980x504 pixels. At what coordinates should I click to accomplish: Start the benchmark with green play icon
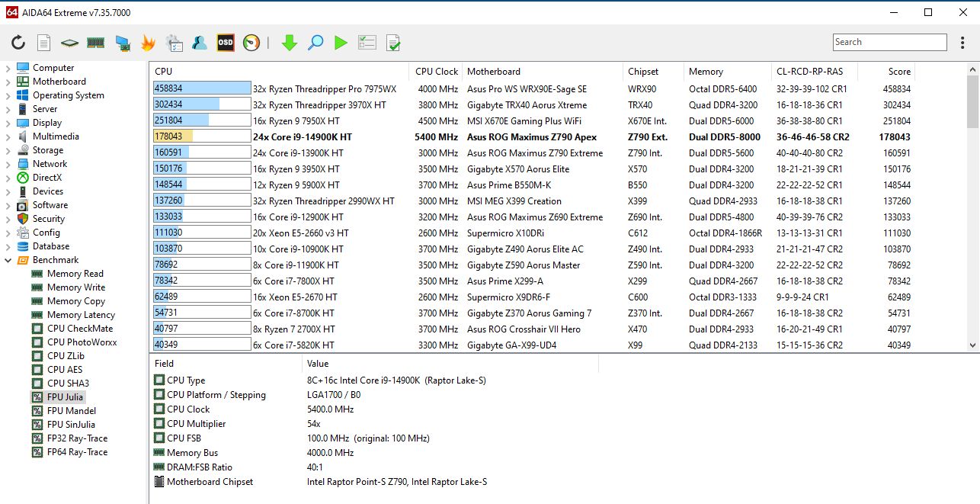click(341, 43)
